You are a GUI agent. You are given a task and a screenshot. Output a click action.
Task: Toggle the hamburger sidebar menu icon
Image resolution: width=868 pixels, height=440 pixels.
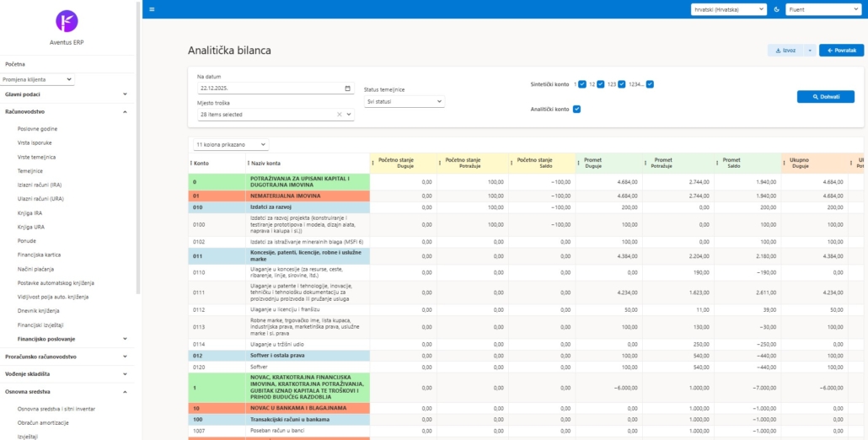(152, 9)
